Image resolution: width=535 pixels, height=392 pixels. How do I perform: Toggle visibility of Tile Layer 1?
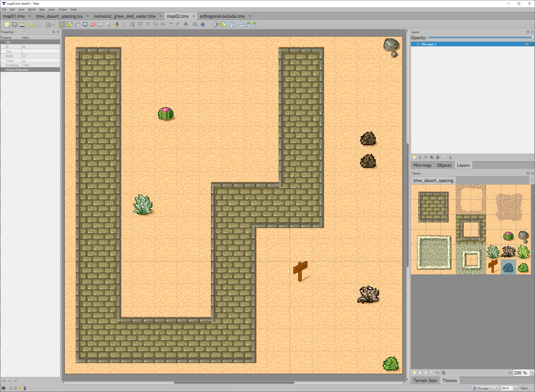[527, 44]
